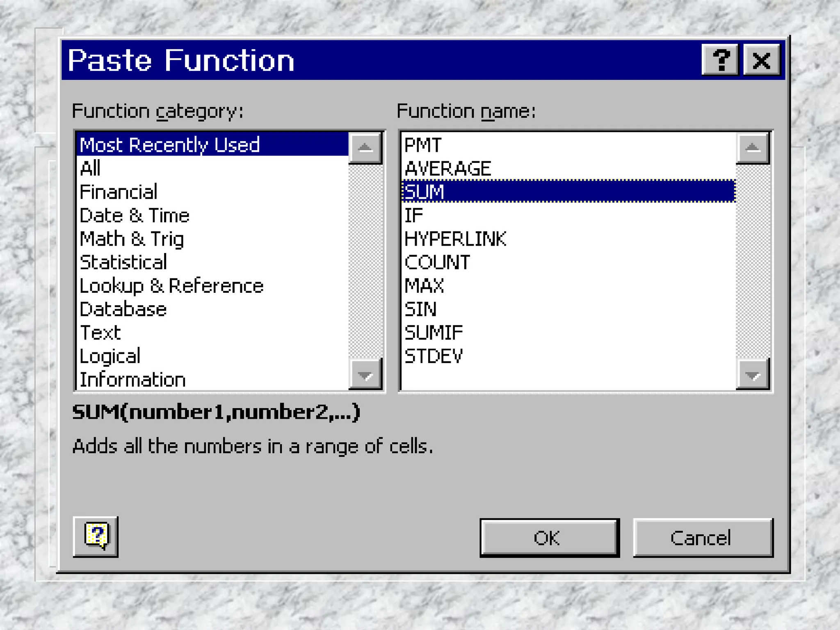This screenshot has width=840, height=630.
Task: Close the Paste Function dialog
Action: click(762, 60)
